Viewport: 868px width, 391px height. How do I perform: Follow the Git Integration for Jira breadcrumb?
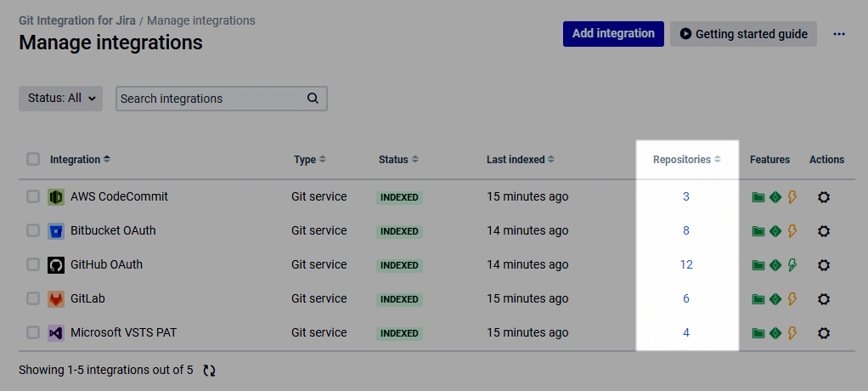pos(77,20)
